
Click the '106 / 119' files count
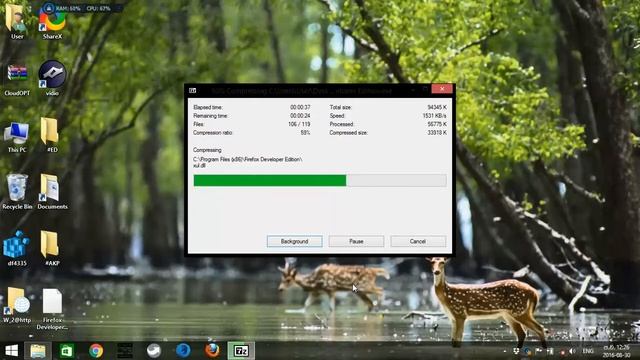coord(299,124)
